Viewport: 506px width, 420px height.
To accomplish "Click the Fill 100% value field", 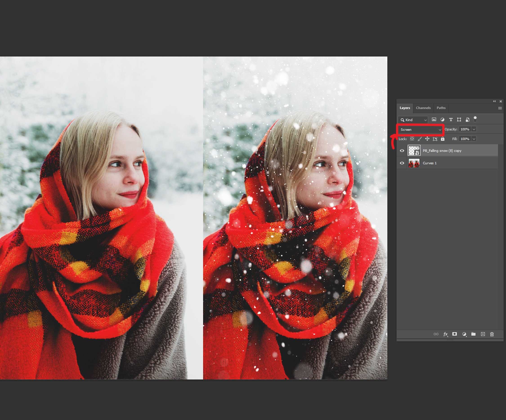I will point(465,139).
